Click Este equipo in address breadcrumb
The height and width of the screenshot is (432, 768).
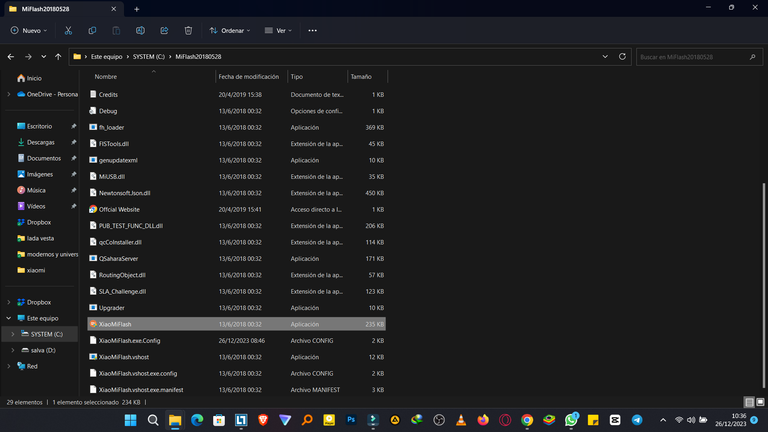(106, 57)
